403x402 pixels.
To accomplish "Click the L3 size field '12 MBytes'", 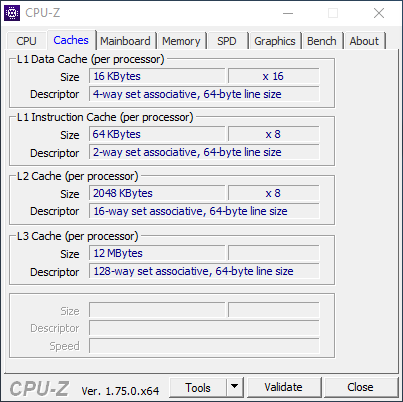I will coord(157,253).
